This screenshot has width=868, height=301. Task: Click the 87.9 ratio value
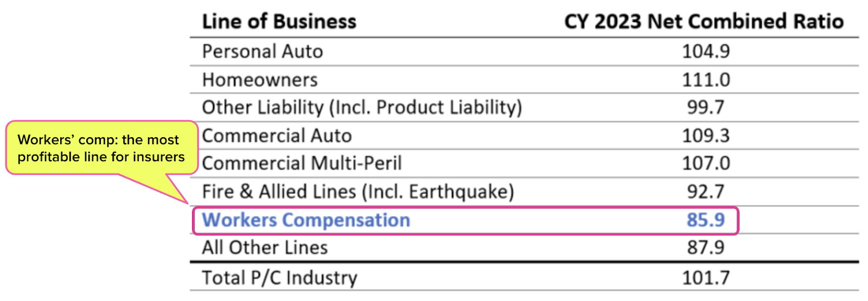point(705,248)
